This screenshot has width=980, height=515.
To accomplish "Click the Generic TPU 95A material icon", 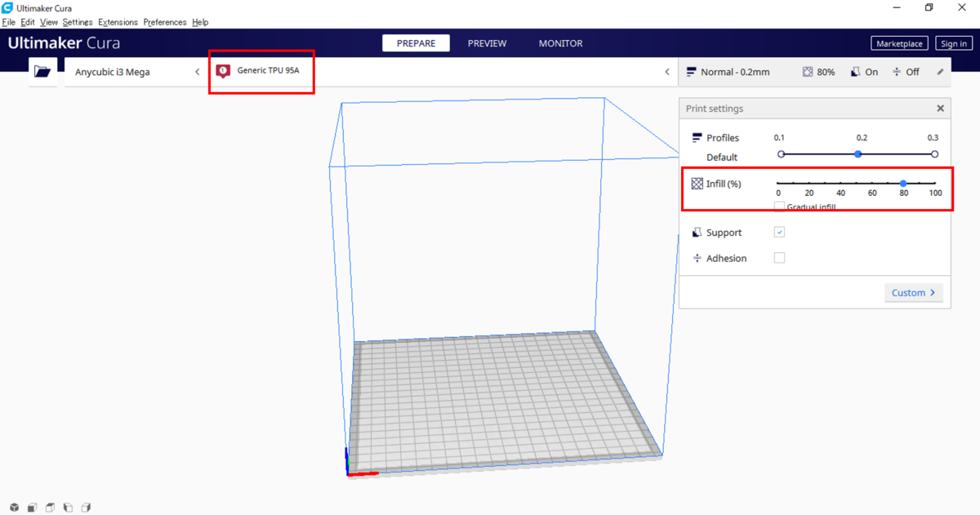I will point(223,72).
